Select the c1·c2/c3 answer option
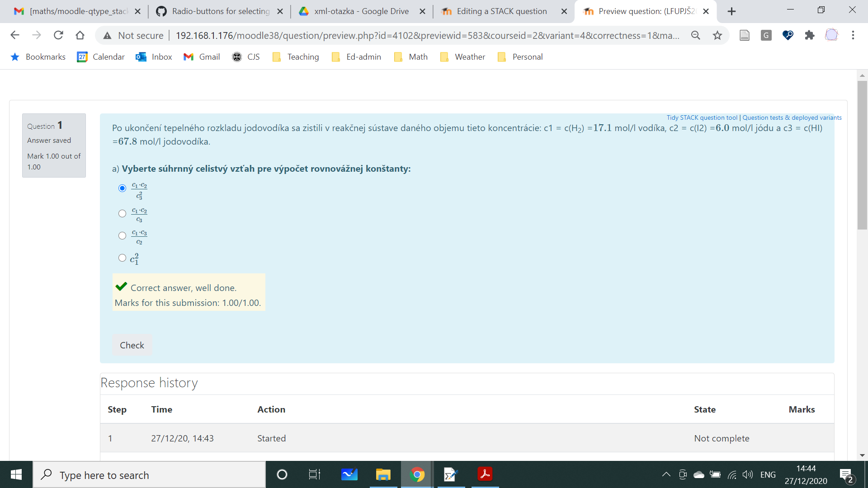 122,213
